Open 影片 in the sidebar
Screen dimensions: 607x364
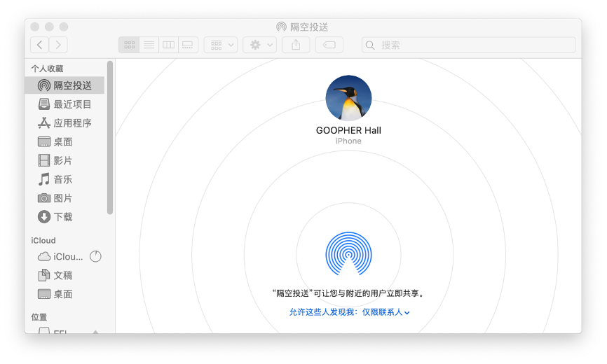[64, 160]
